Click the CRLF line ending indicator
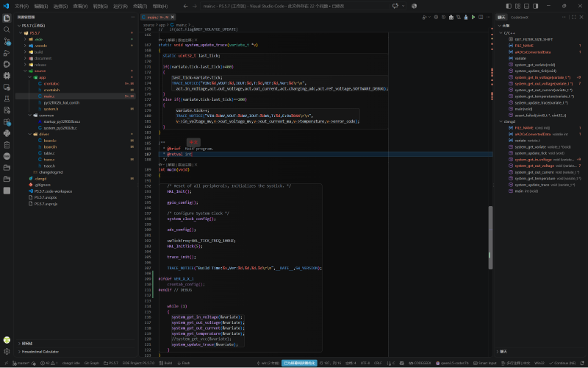 click(378, 363)
